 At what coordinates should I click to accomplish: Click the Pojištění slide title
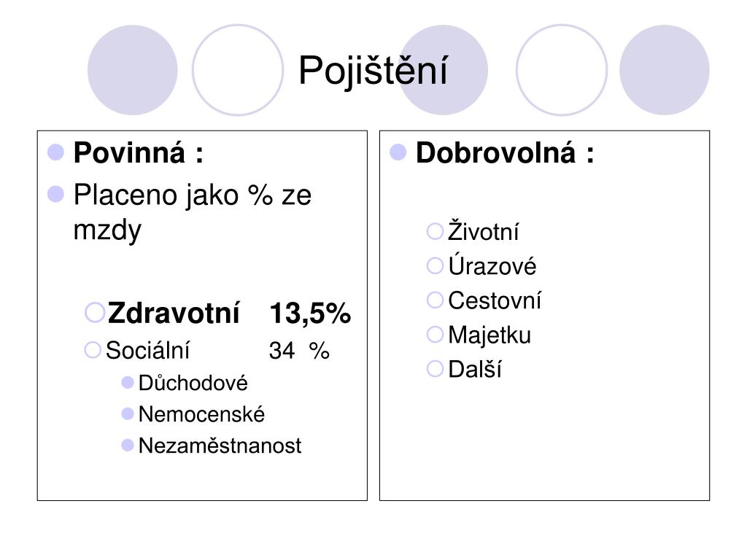coord(373,71)
